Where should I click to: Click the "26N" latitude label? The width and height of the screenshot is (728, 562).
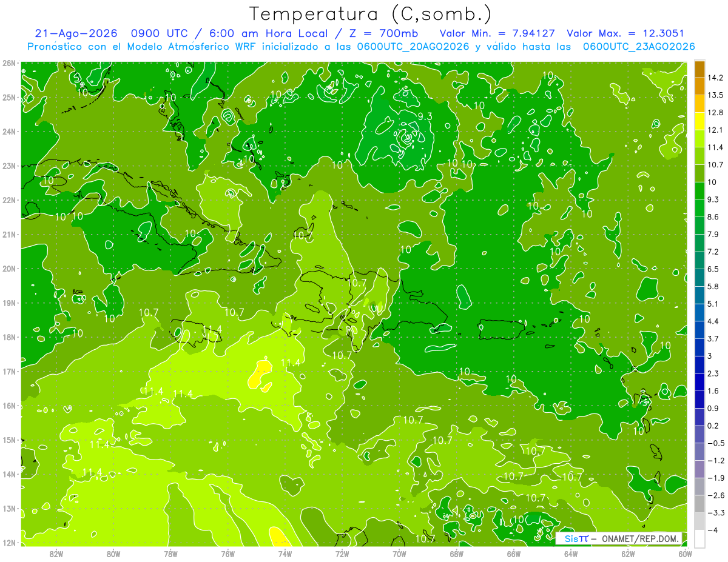tap(9, 63)
